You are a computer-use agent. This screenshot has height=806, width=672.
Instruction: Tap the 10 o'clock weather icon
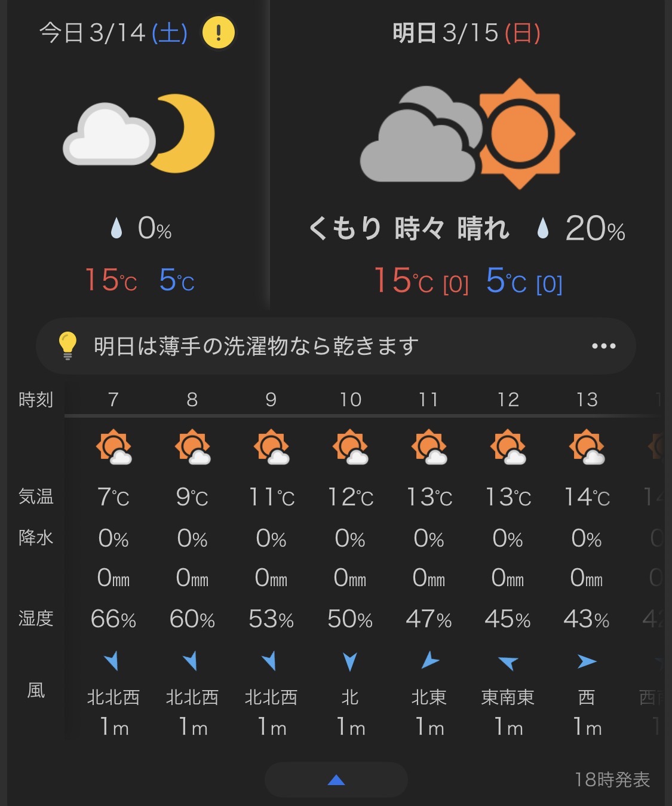click(350, 447)
